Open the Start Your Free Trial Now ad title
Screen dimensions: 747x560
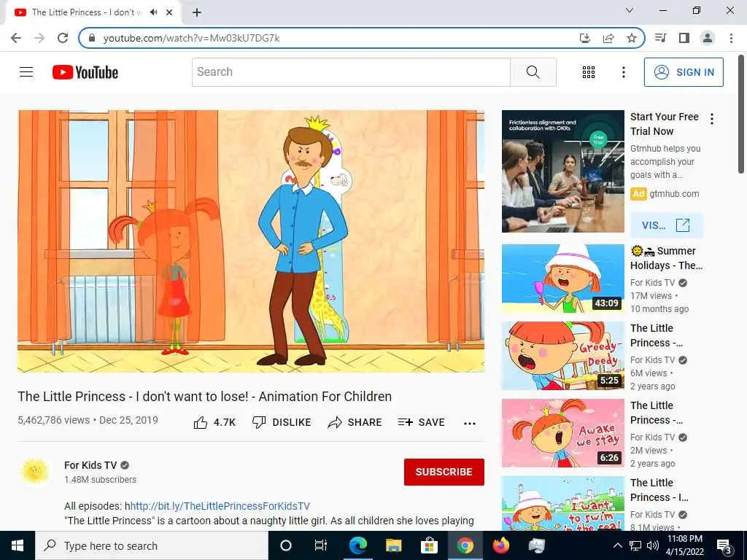665,124
